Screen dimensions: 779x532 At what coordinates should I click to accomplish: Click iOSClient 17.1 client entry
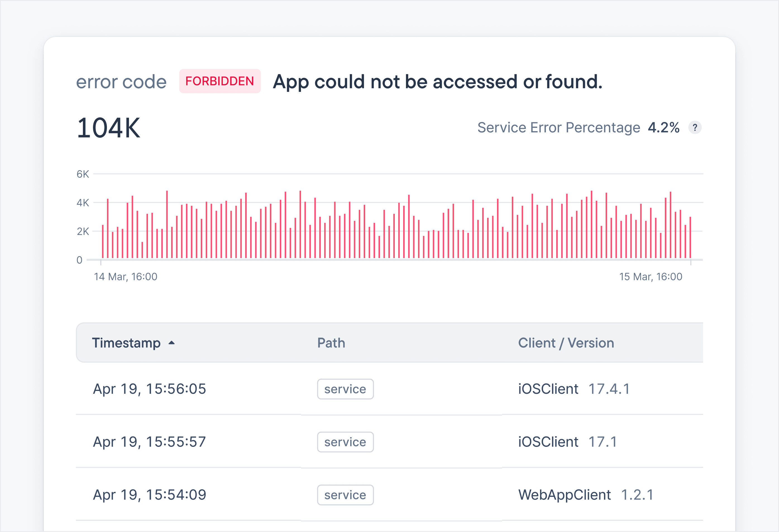coord(567,442)
